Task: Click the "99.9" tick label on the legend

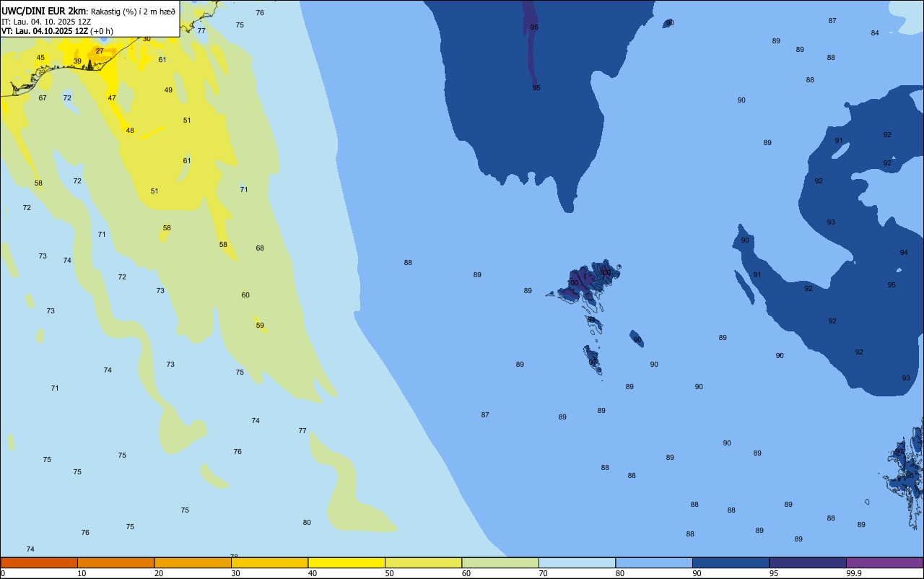Action: pos(854,573)
